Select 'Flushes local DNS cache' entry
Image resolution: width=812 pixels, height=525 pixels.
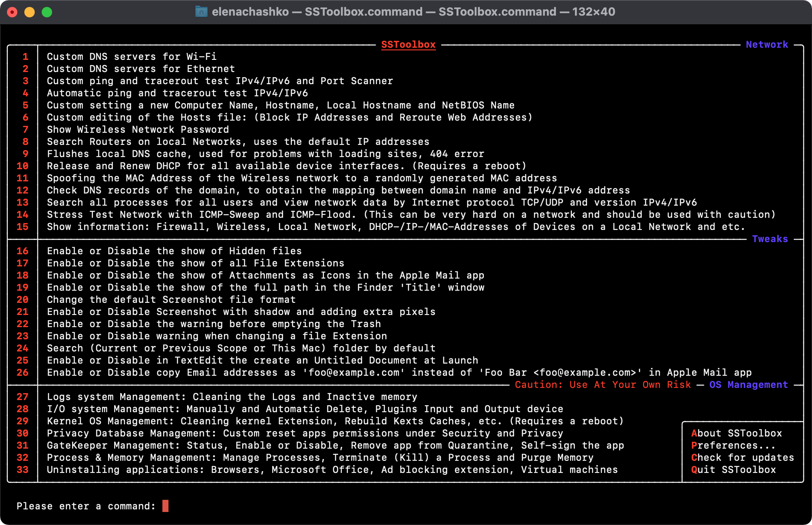(265, 154)
